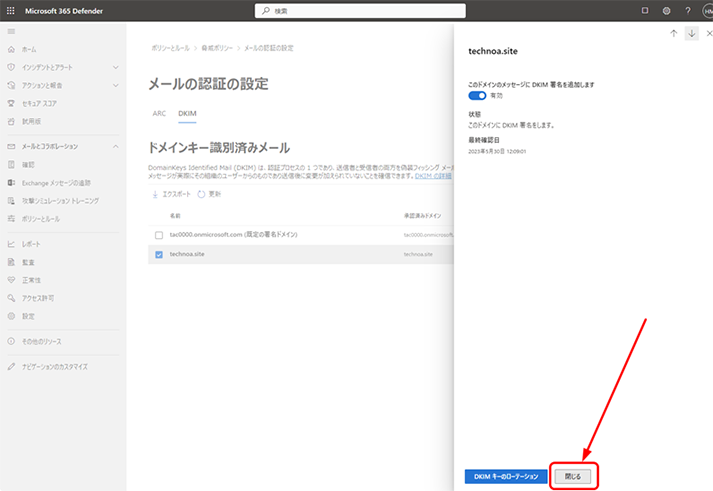Open the ホーム home icon
This screenshot has width=713, height=491.
click(x=11, y=49)
